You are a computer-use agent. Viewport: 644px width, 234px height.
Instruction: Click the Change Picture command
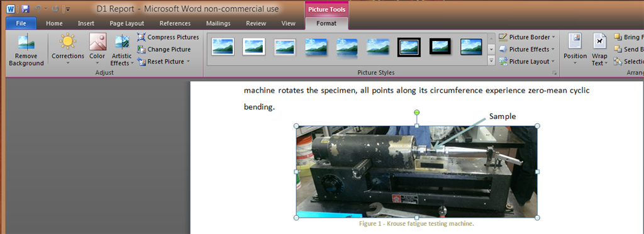point(164,49)
